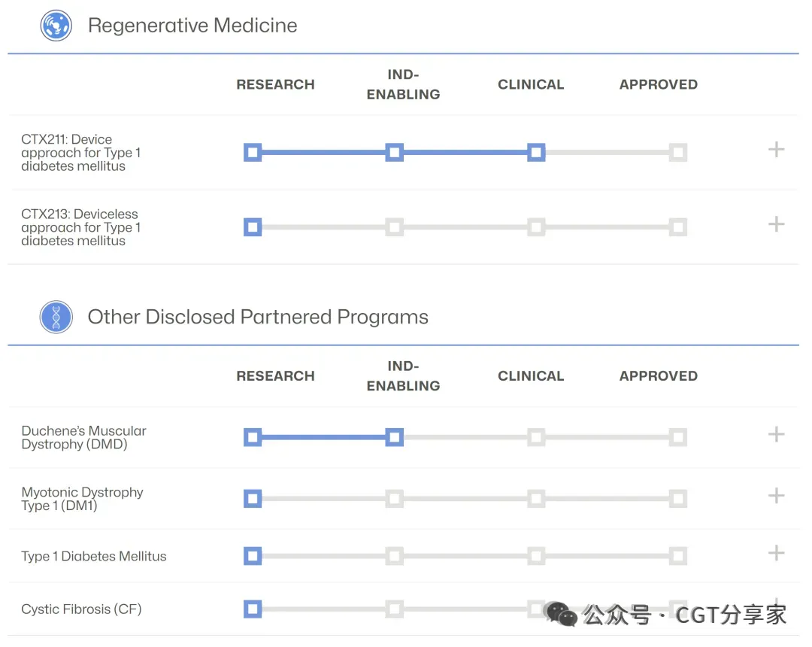812x647 pixels.
Task: Click CTX211 blue progress bar segment
Action: (x=323, y=153)
